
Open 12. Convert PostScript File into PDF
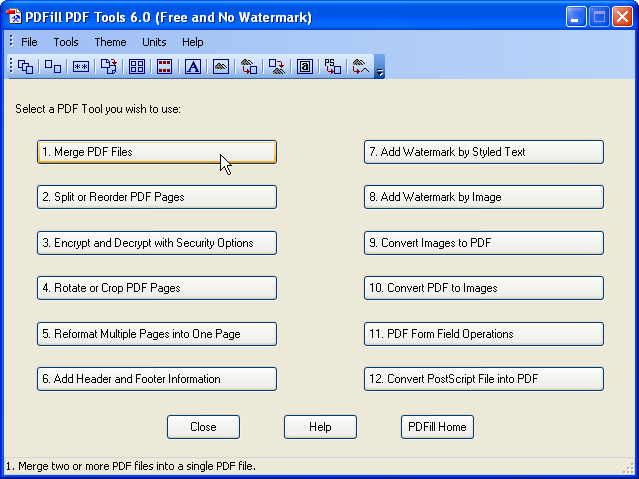[x=484, y=379]
